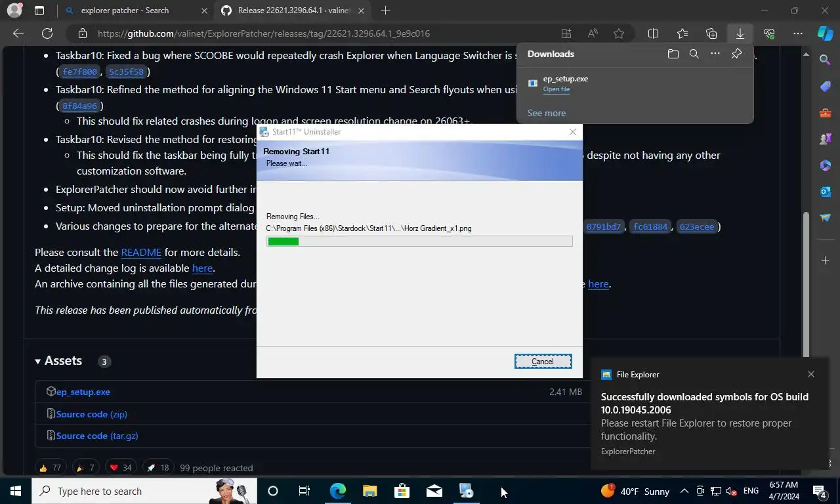
Task: React with thumbs up emoji
Action: tap(50, 468)
